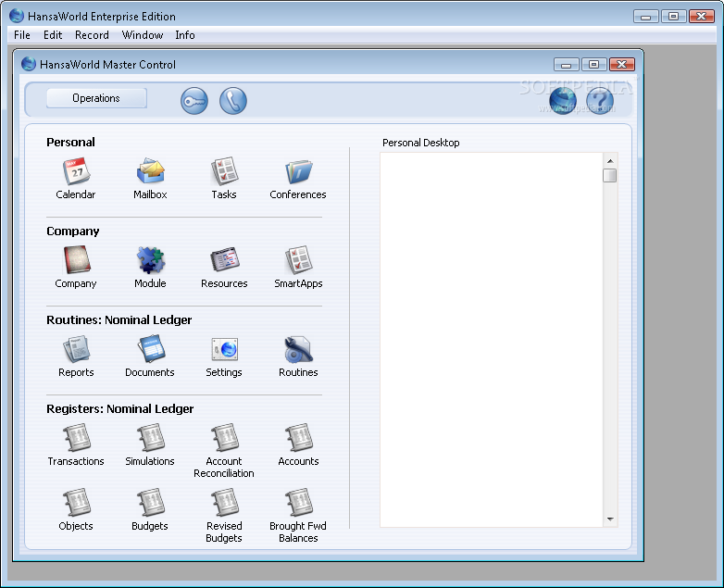Maximize the HansaWorld Master Control window

coord(593,65)
